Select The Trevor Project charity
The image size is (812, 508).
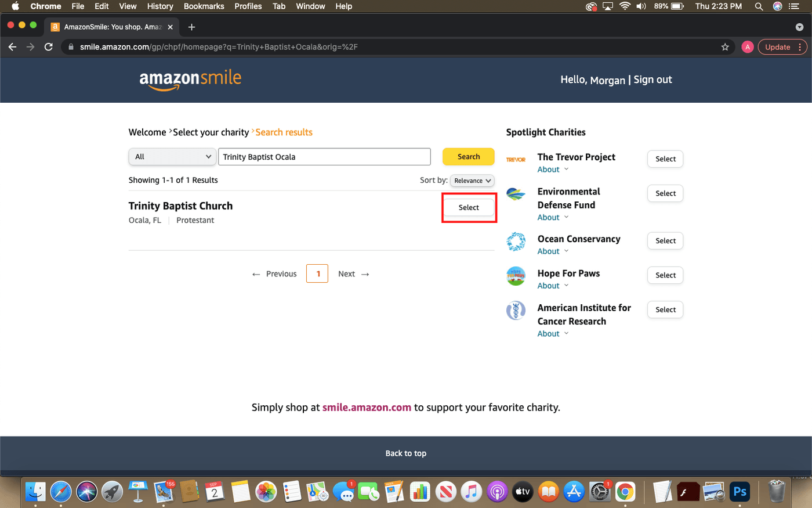[x=665, y=159]
